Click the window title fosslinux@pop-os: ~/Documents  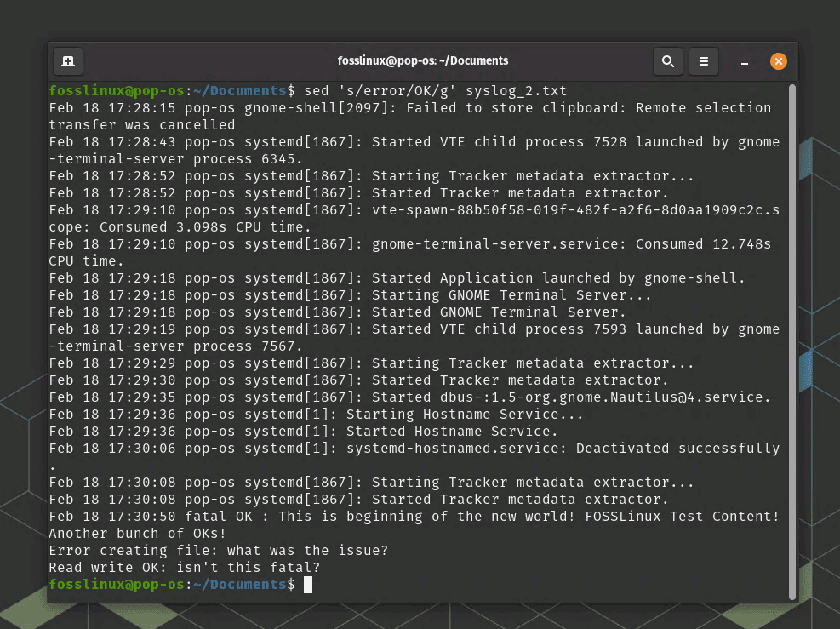pyautogui.click(x=423, y=60)
